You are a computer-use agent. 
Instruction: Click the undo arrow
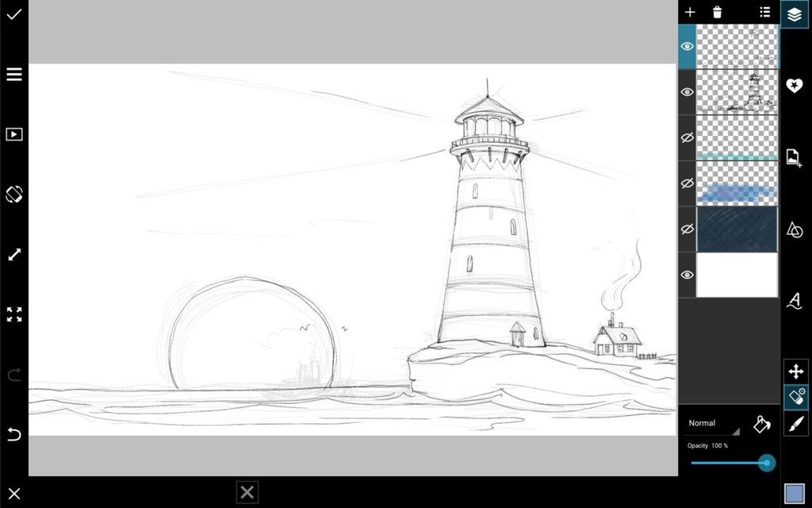[x=14, y=434]
